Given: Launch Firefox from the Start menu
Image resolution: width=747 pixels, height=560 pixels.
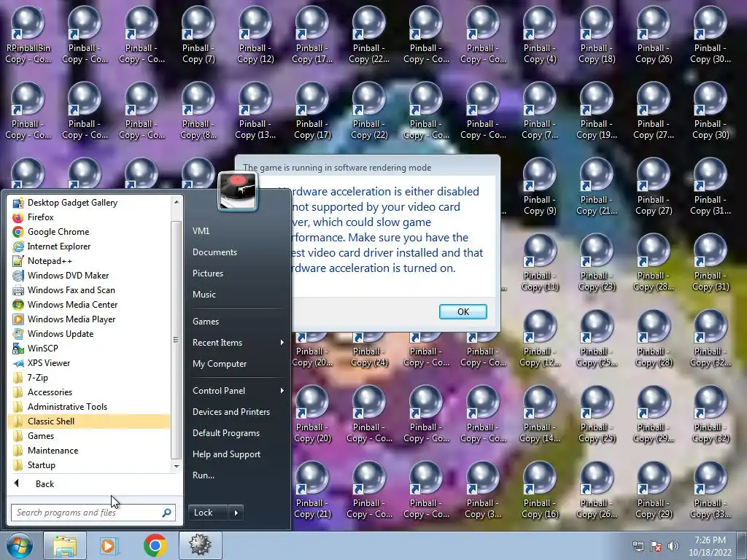Looking at the screenshot, I should (x=89, y=217).
